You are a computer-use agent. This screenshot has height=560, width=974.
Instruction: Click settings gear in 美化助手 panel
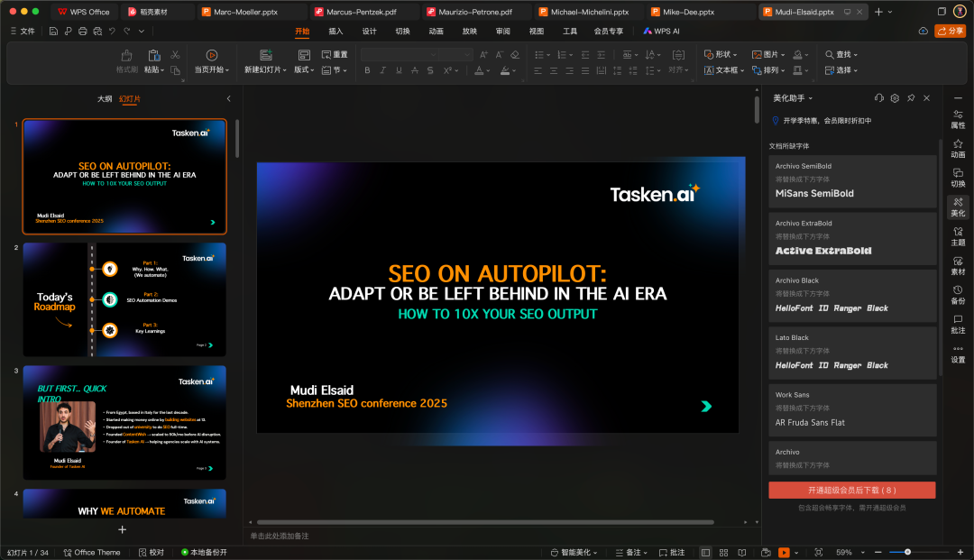895,98
